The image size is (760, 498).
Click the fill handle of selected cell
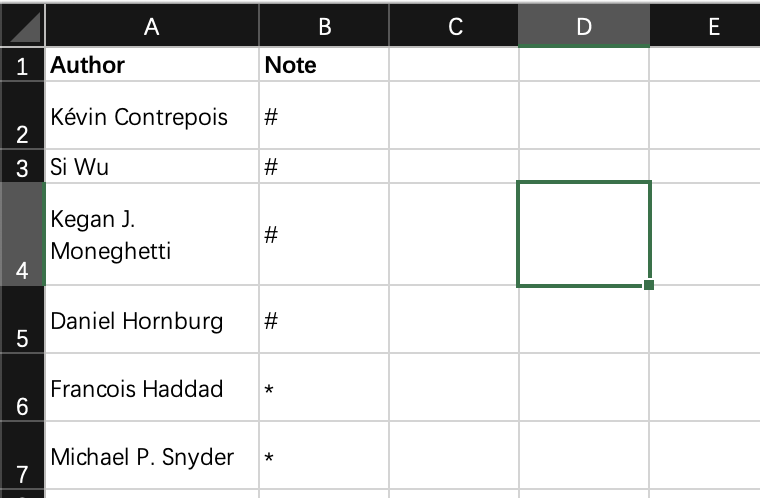[649, 285]
